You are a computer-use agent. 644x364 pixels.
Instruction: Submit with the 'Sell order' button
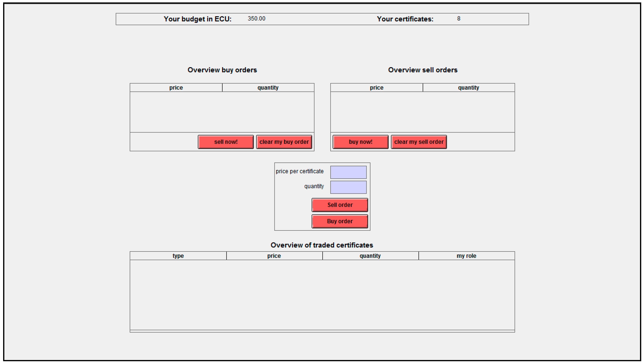pyautogui.click(x=340, y=205)
